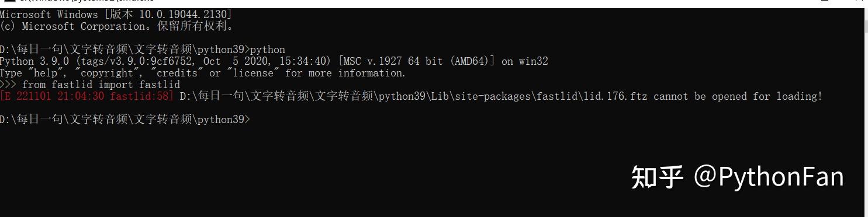Image resolution: width=868 pixels, height=217 pixels.
Task: Click the @PythonFan watermark text
Action: tap(769, 177)
